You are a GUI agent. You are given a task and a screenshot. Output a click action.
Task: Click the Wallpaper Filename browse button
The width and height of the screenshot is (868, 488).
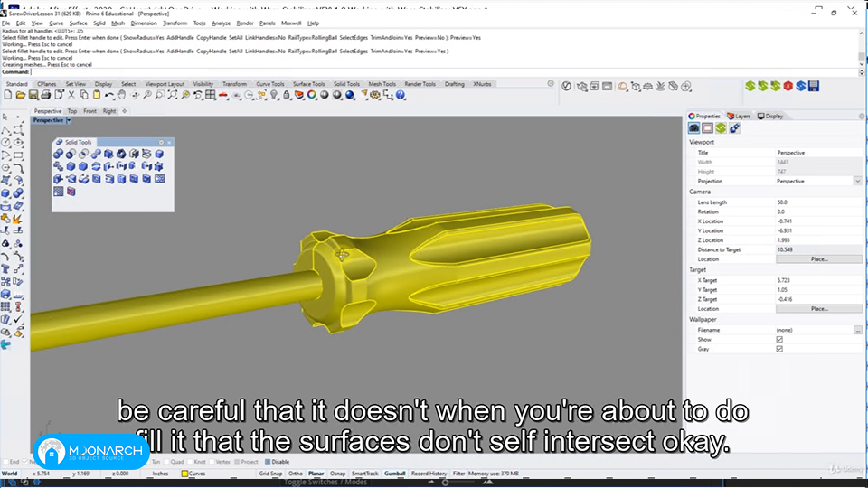(x=857, y=331)
